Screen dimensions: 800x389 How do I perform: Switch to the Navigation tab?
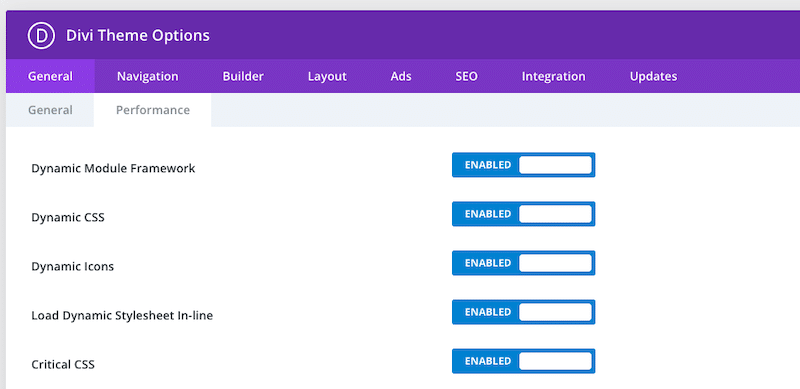point(147,76)
